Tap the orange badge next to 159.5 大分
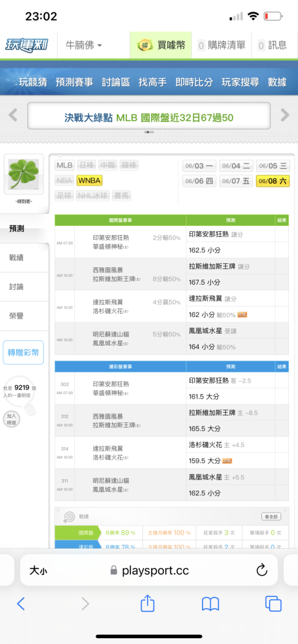298x644 pixels. [x=227, y=461]
